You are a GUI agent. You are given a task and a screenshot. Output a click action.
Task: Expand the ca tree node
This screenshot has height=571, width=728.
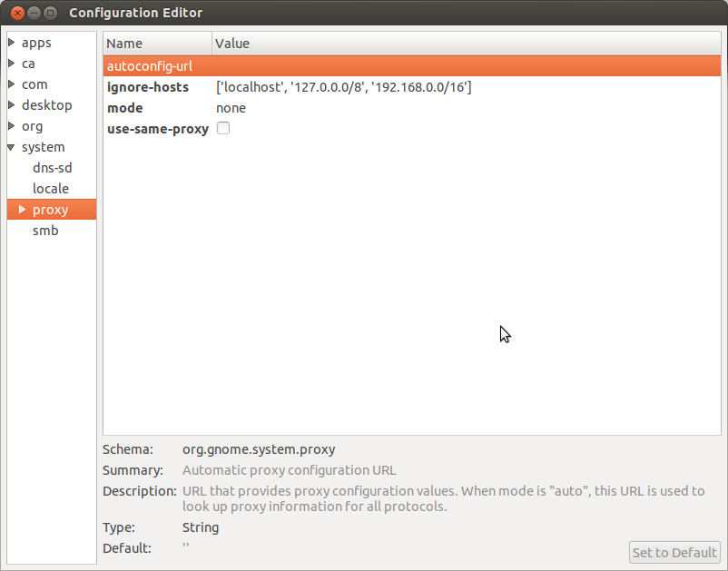(x=12, y=64)
